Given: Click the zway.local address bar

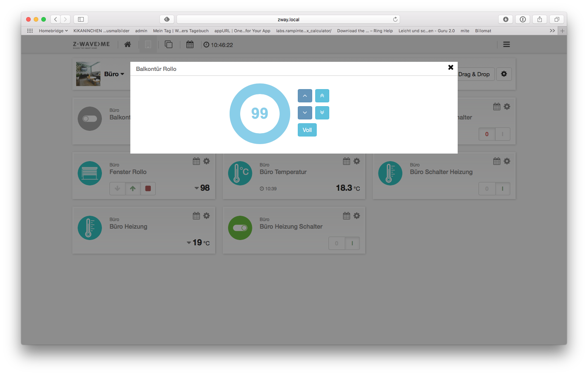Looking at the screenshot, I should coord(288,19).
